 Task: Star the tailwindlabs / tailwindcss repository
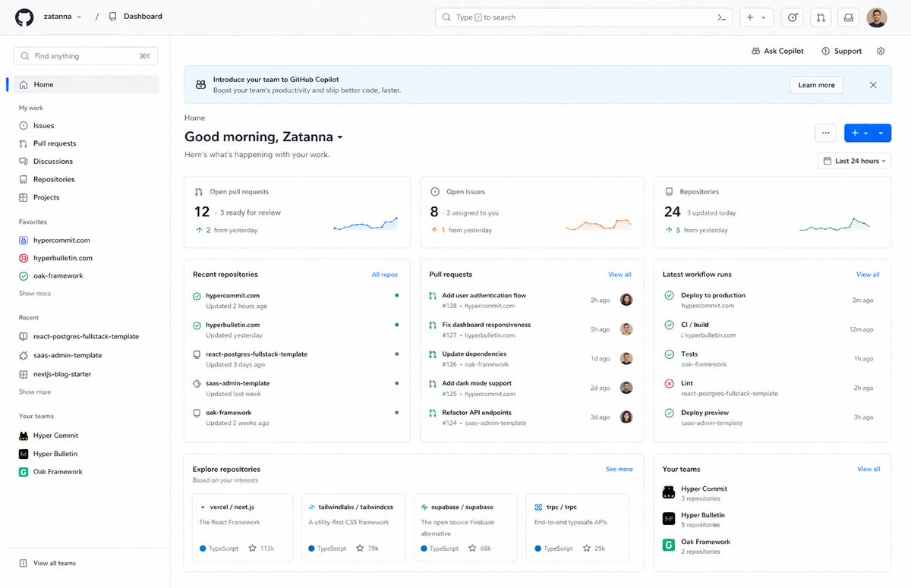(361, 548)
